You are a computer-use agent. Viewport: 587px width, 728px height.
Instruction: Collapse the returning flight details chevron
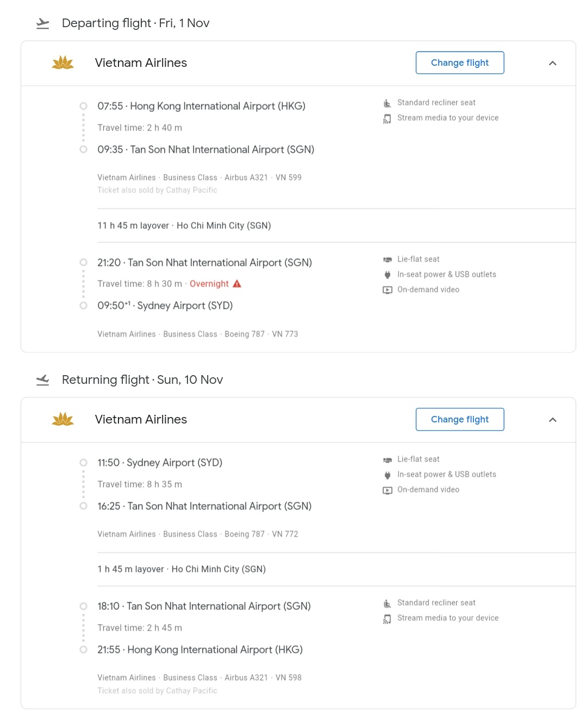pyautogui.click(x=553, y=420)
